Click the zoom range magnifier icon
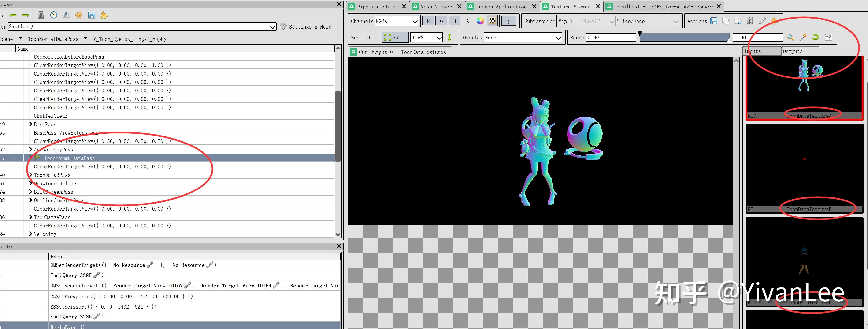 point(790,38)
